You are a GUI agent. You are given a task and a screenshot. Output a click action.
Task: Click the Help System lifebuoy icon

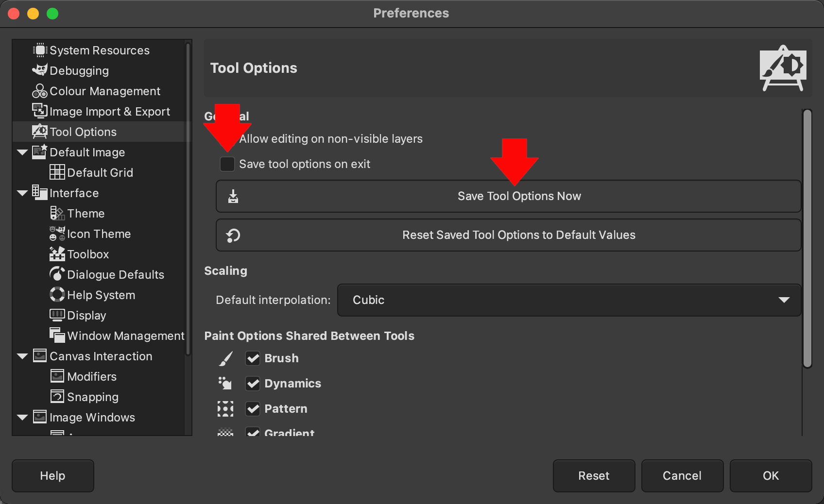[x=57, y=295]
